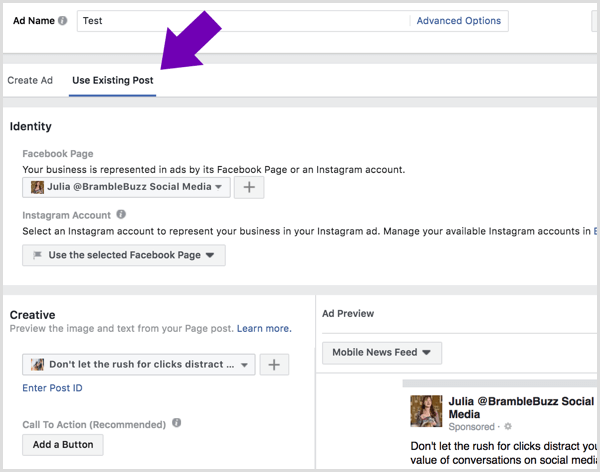600x472 pixels.
Task: Click the 'Sponsored' label in ad preview
Action: click(471, 426)
